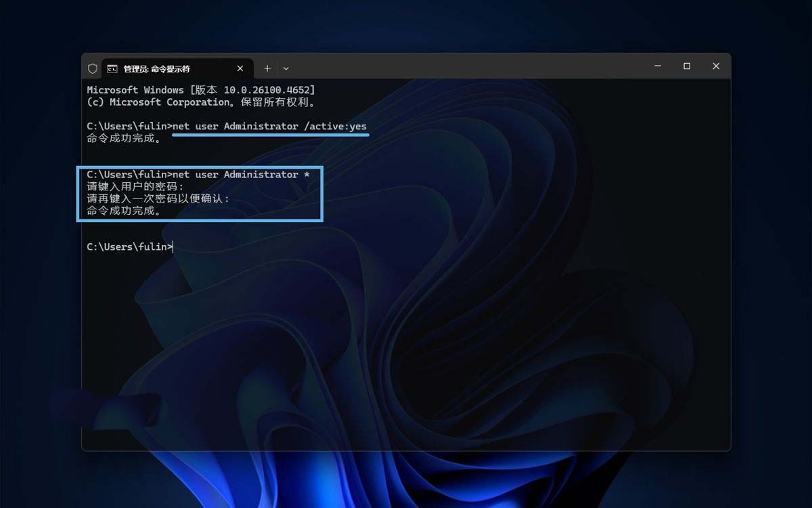Select the active Command Prompt tab title

point(156,68)
